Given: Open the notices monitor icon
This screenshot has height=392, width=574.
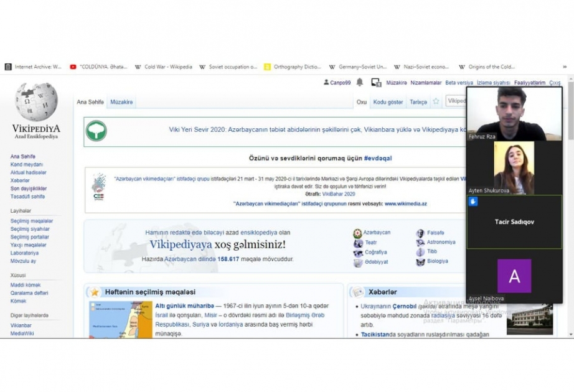Looking at the screenshot, I should 376,83.
